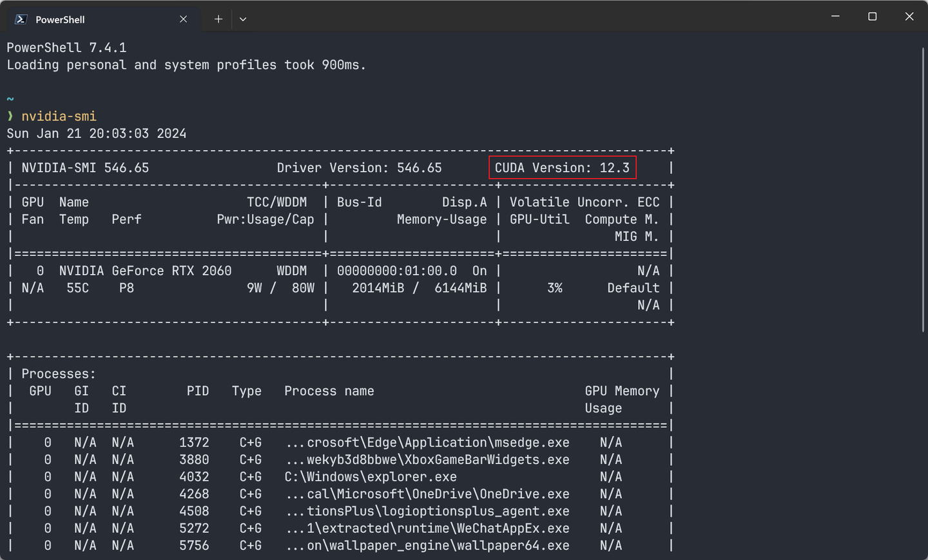
Task: Click the PowerShell 7.4.1 version text
Action: point(66,47)
